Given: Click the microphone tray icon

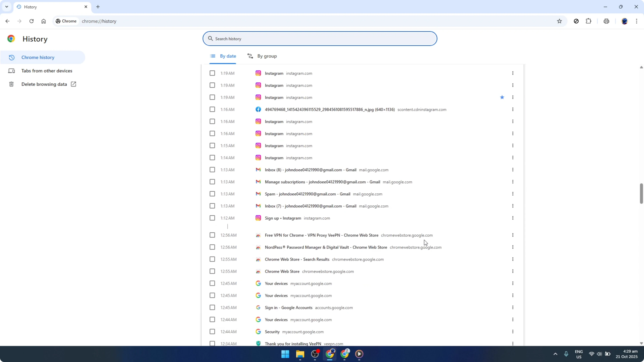Looking at the screenshot, I should [x=566, y=354].
